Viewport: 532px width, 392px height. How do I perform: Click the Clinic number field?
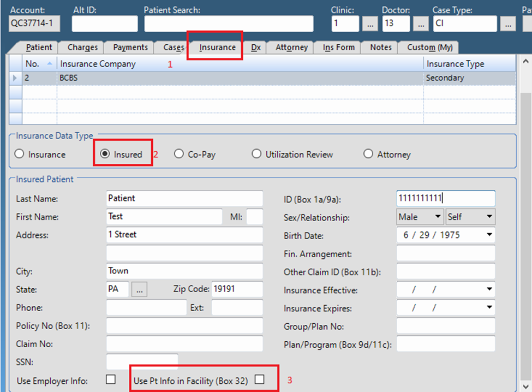[x=345, y=23]
